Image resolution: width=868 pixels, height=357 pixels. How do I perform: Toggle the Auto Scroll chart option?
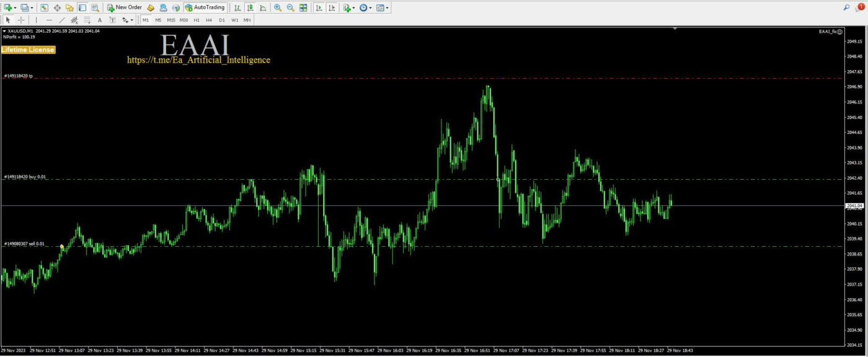click(x=319, y=7)
